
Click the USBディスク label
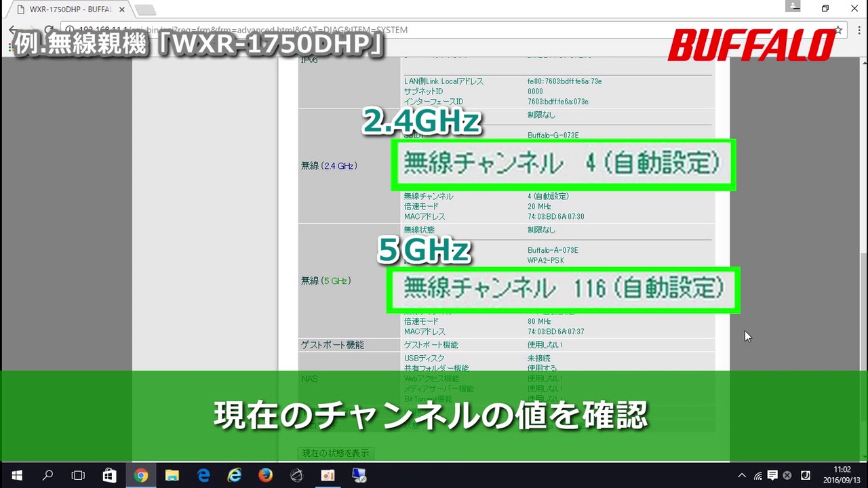pos(425,358)
